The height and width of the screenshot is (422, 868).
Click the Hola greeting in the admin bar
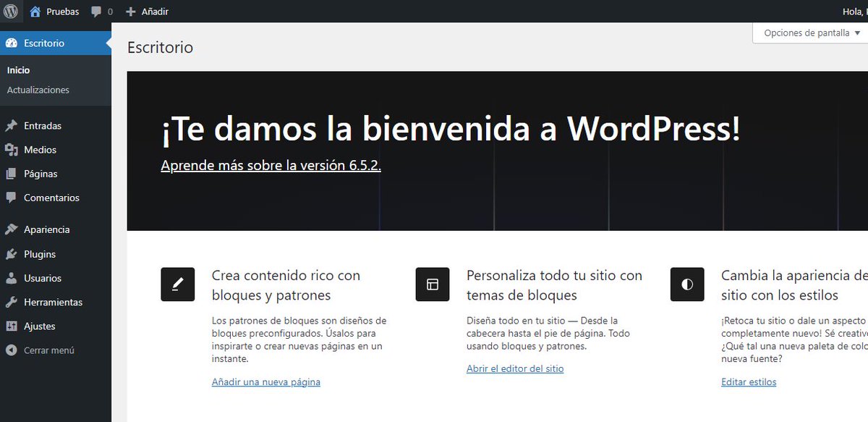point(856,12)
